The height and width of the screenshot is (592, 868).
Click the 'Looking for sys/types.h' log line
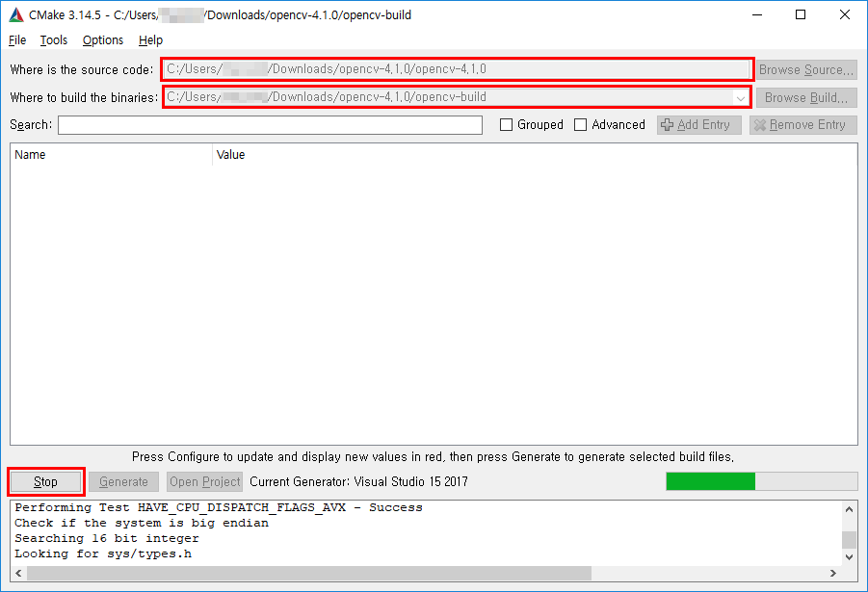(x=103, y=553)
